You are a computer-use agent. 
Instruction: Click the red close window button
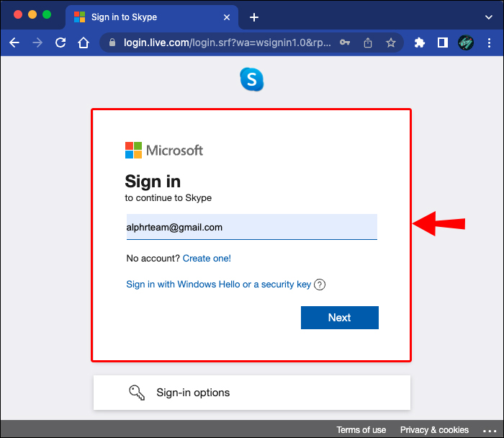click(18, 14)
